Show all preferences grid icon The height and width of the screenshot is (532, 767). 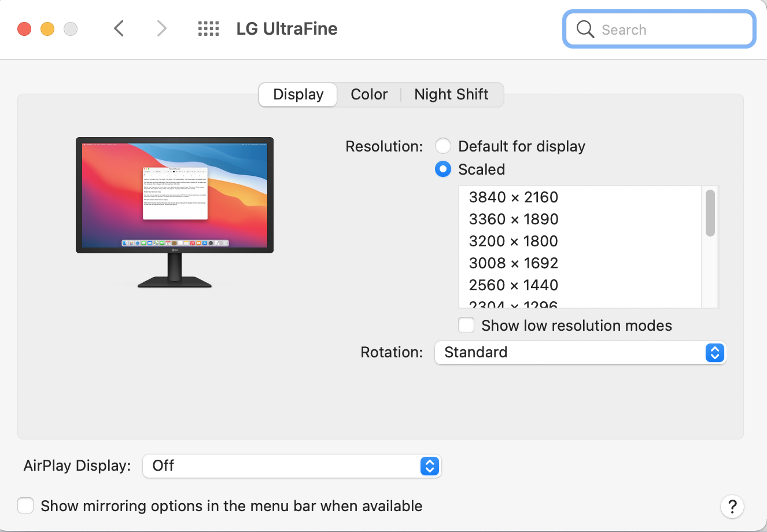(208, 29)
